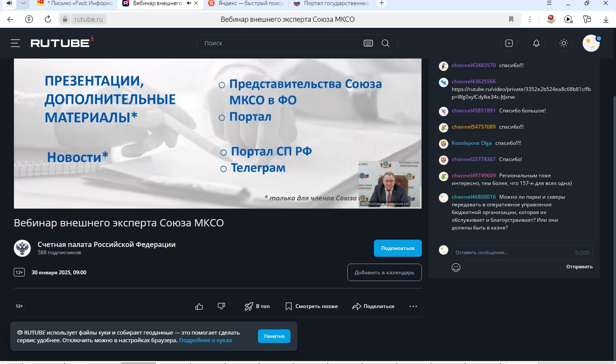Screen dimensions: 616x364
Task: Click the Вебинар внешнего эксперта Союза МКСО title
Action: click(119, 223)
